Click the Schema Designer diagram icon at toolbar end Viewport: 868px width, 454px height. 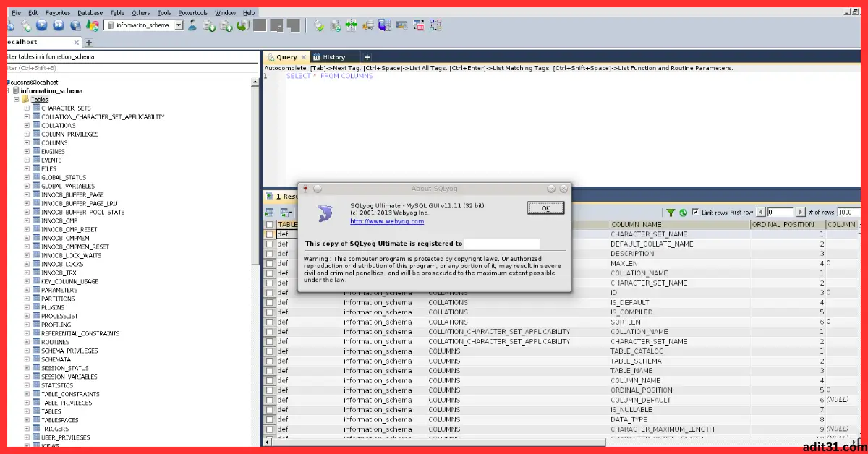435,25
